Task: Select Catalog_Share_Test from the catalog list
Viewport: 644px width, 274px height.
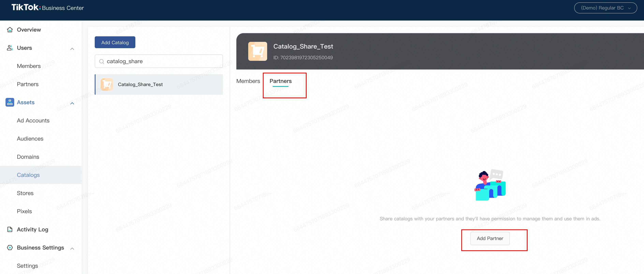Action: 140,84
